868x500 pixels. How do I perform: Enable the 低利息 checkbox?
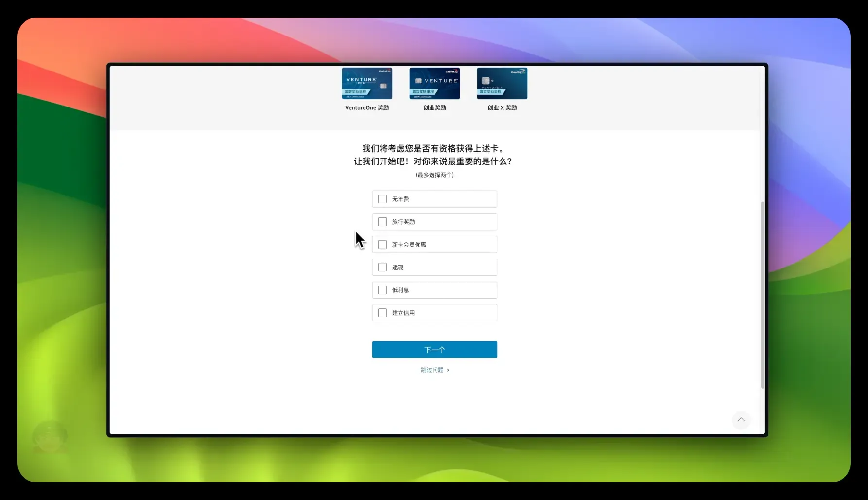(x=382, y=290)
